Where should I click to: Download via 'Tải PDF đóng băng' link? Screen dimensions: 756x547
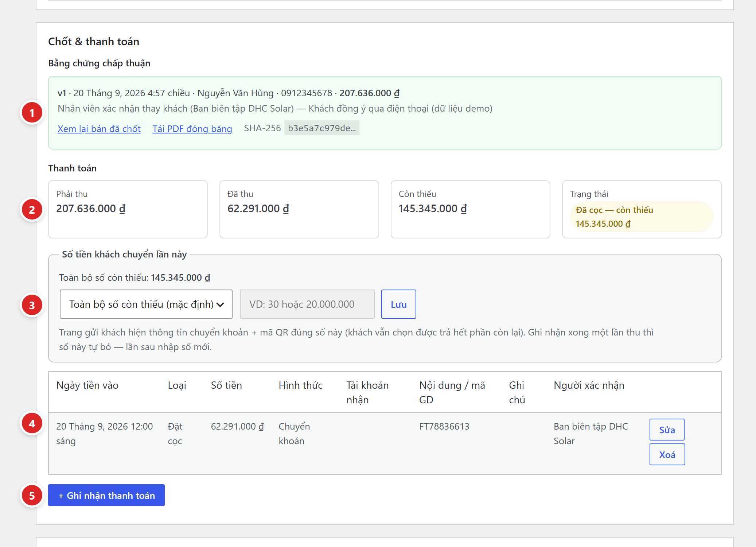click(x=192, y=129)
